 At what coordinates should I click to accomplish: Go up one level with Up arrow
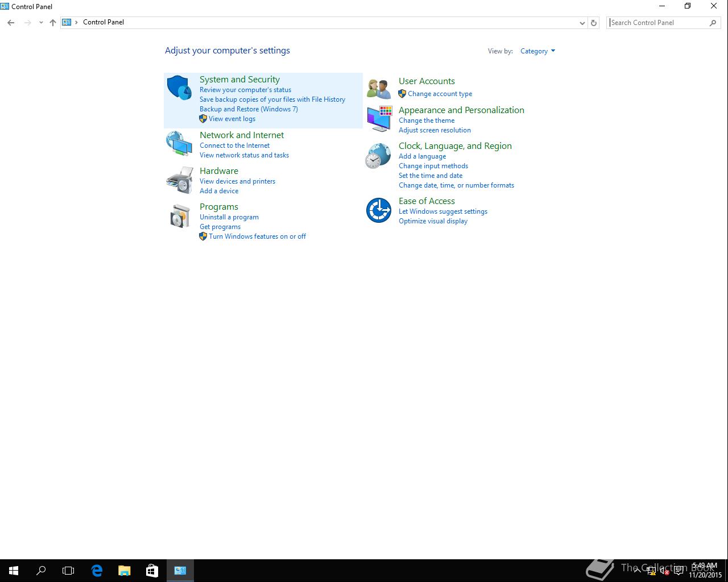click(x=53, y=23)
